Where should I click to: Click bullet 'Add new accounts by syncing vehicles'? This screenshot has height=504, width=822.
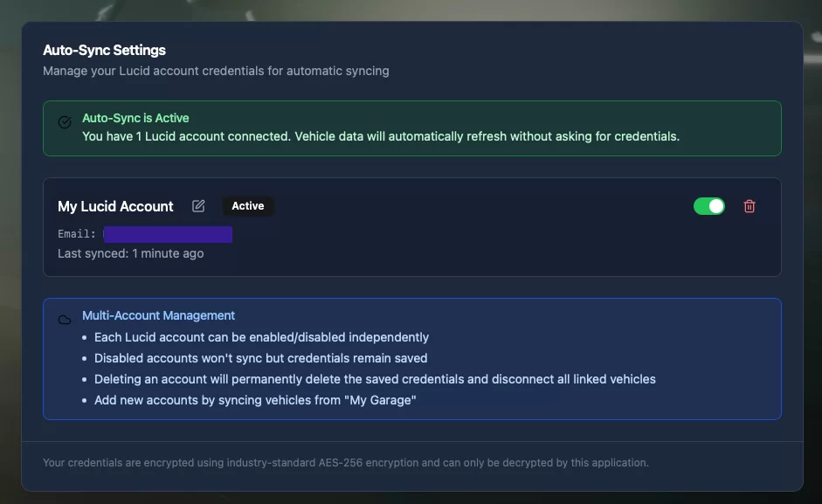click(x=255, y=400)
